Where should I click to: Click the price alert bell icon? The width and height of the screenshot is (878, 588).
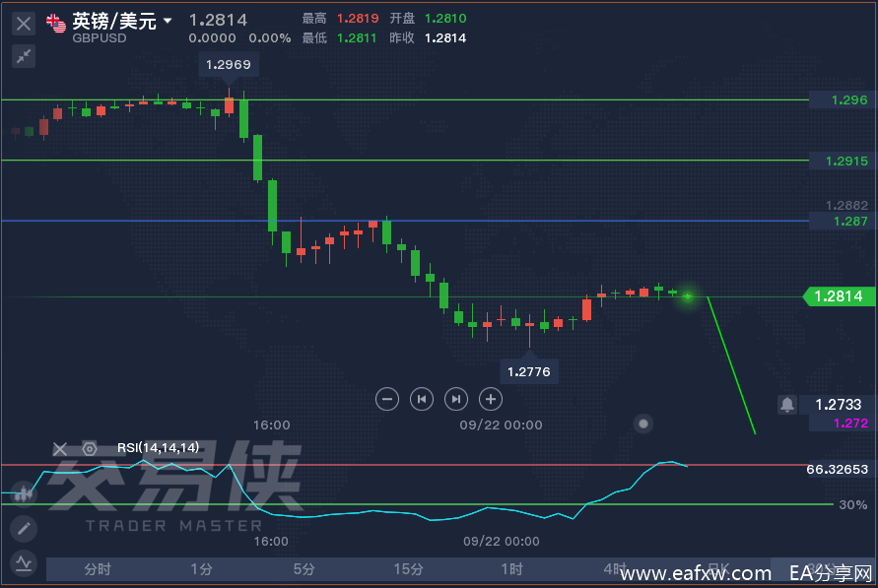click(786, 404)
